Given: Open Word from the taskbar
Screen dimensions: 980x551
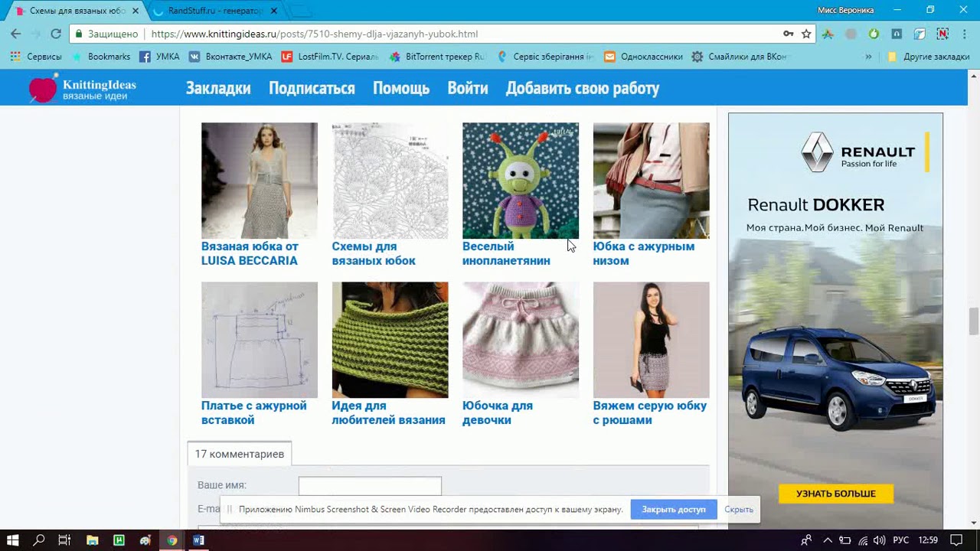Looking at the screenshot, I should pos(198,540).
